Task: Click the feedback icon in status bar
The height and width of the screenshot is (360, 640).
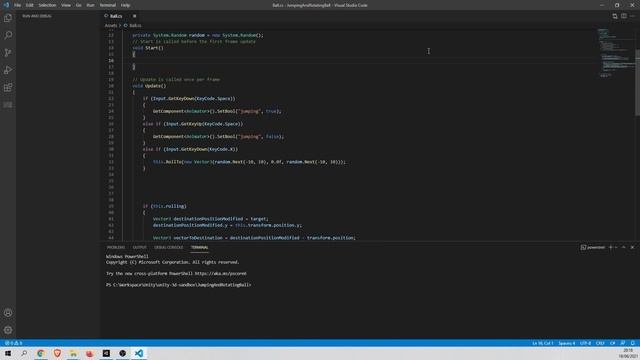Action: point(623,343)
